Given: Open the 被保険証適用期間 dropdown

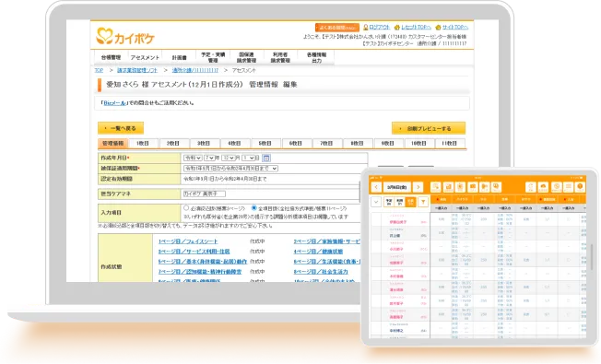Looking at the screenshot, I should point(230,169).
